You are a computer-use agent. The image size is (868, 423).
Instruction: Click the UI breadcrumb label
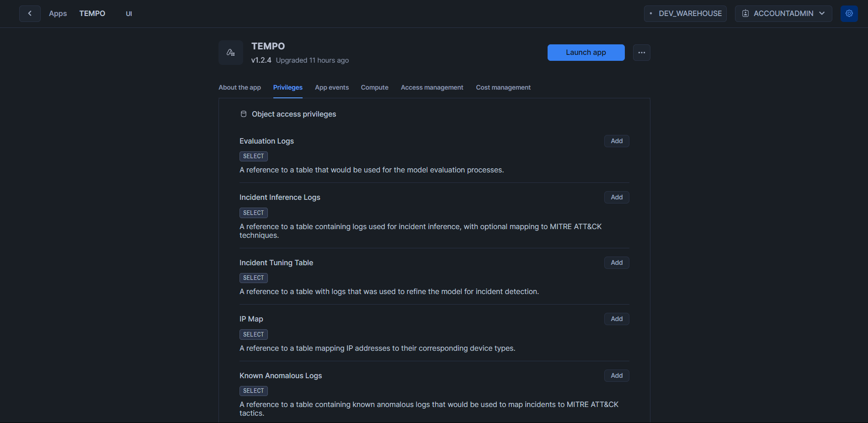point(129,14)
